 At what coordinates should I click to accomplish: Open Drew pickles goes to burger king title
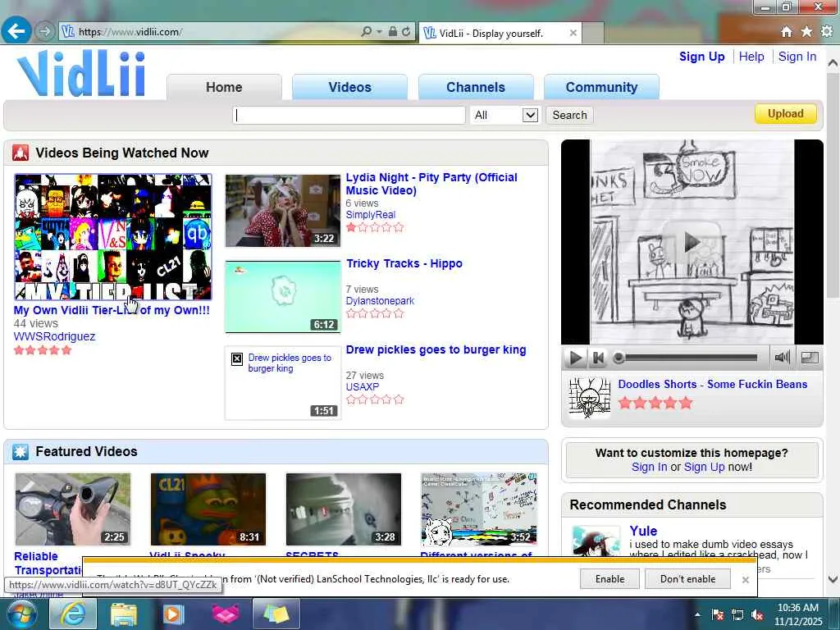coord(436,349)
